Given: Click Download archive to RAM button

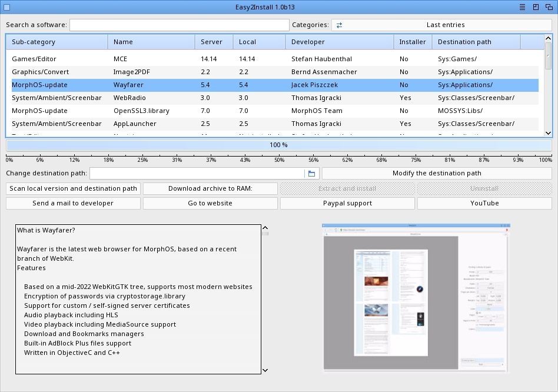Looking at the screenshot, I should [x=210, y=188].
